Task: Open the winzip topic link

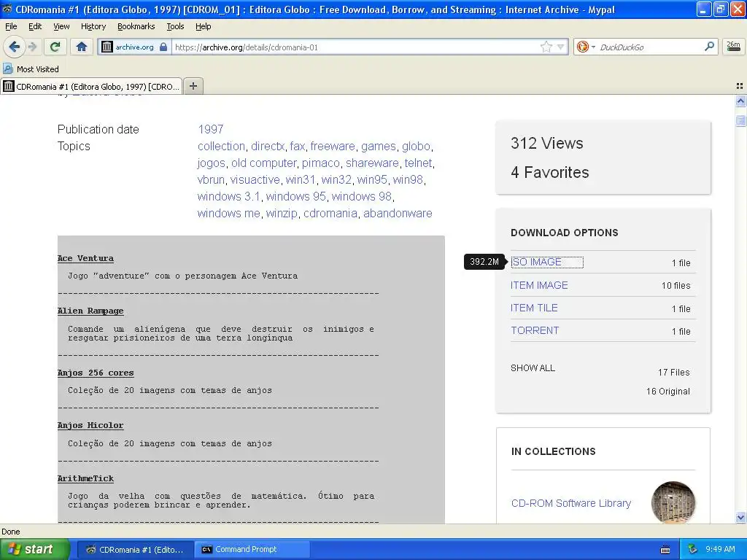Action: (x=282, y=214)
